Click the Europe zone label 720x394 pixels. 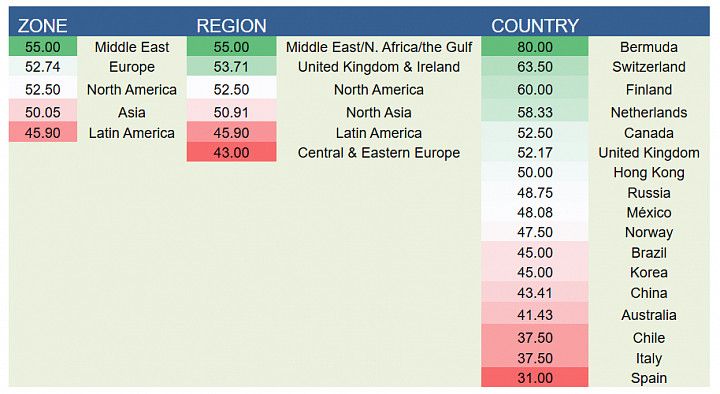[x=132, y=67]
